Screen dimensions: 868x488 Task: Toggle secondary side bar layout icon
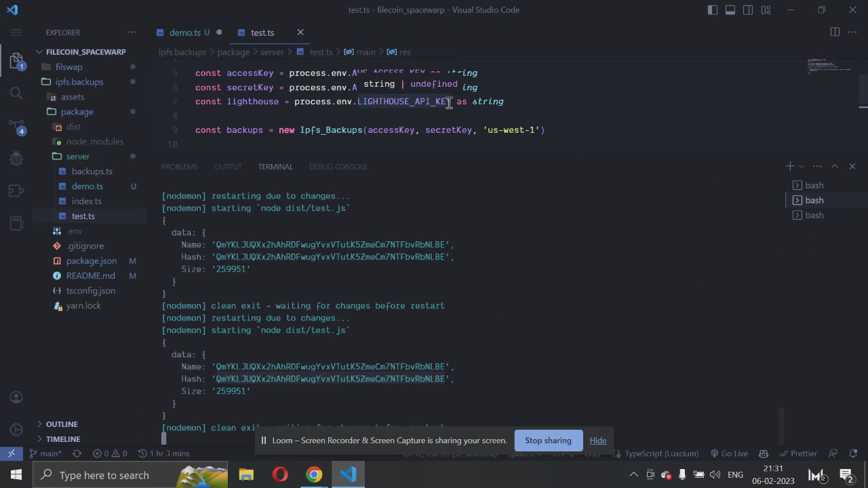pos(748,9)
